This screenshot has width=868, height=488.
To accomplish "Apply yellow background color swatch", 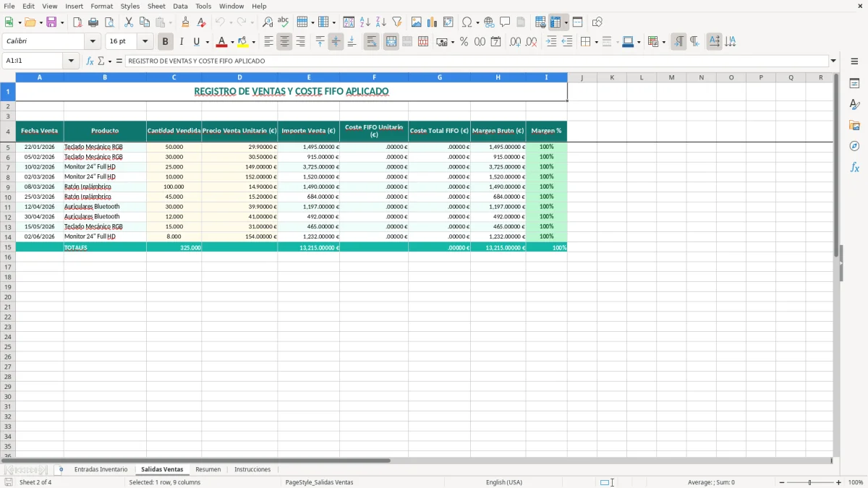I will (x=243, y=42).
